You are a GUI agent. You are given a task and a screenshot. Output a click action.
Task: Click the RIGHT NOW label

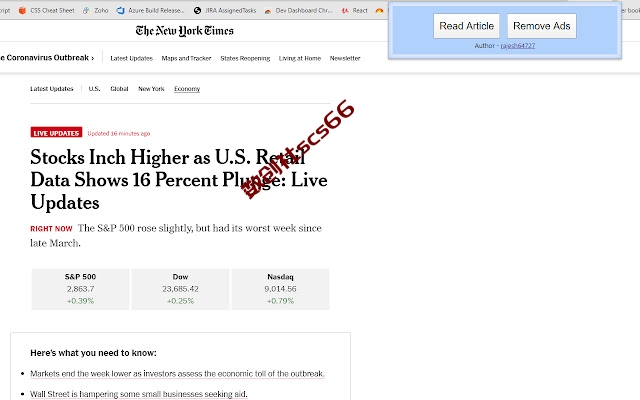[51, 229]
